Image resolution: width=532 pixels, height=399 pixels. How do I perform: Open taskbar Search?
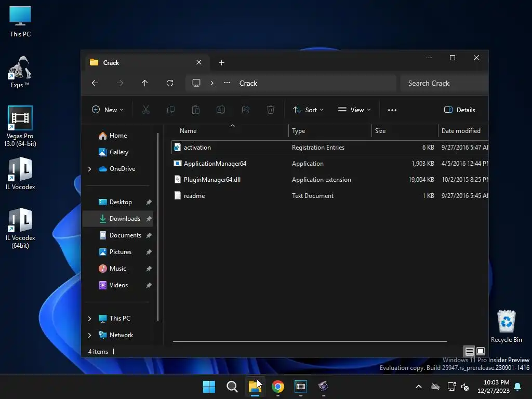tap(232, 387)
